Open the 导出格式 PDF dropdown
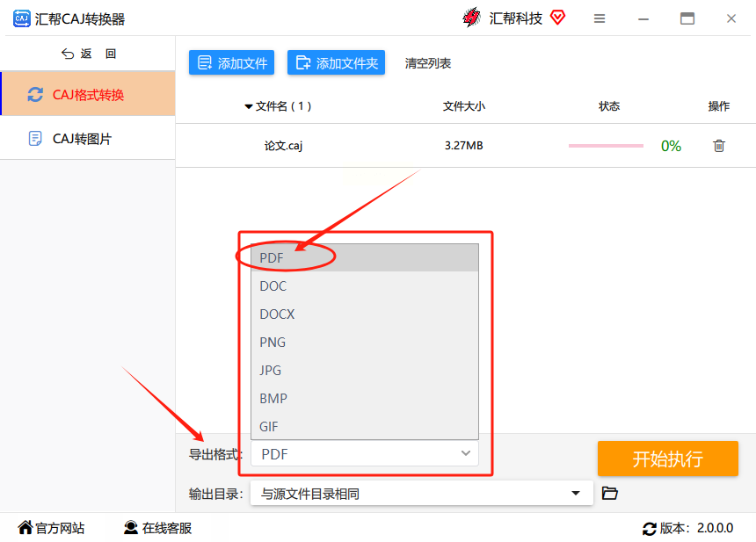This screenshot has height=542, width=756. 365,453
